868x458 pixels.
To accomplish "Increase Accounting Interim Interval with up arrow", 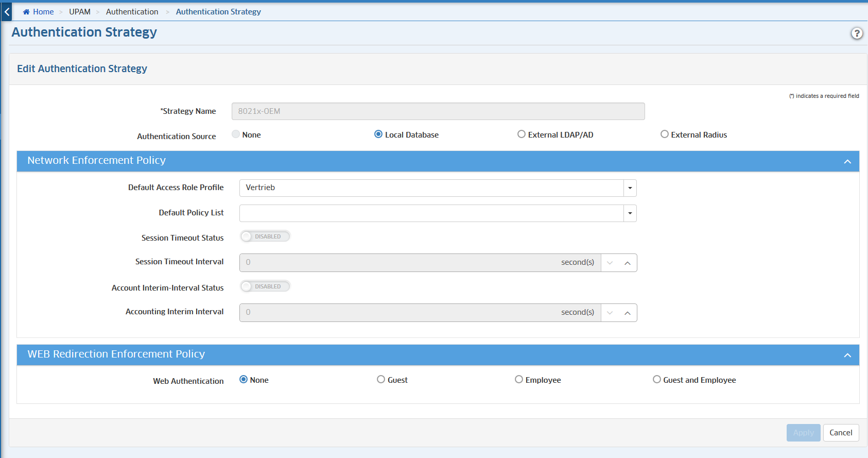I will [x=627, y=313].
